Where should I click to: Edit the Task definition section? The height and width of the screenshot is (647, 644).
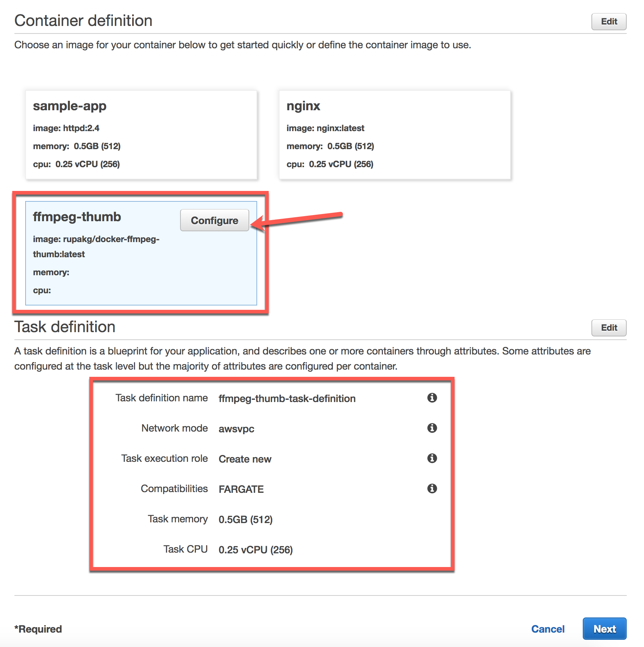tap(609, 328)
